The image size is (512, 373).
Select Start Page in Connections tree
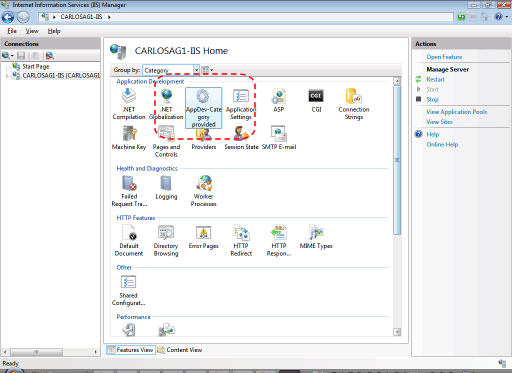pyautogui.click(x=35, y=66)
